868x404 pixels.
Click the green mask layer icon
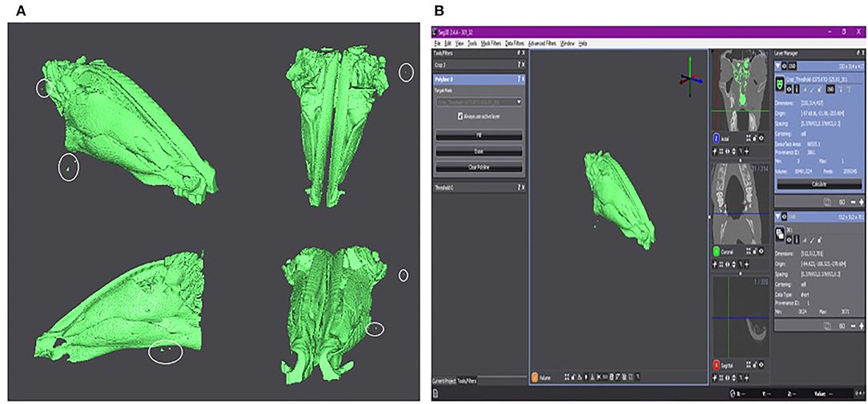click(780, 83)
